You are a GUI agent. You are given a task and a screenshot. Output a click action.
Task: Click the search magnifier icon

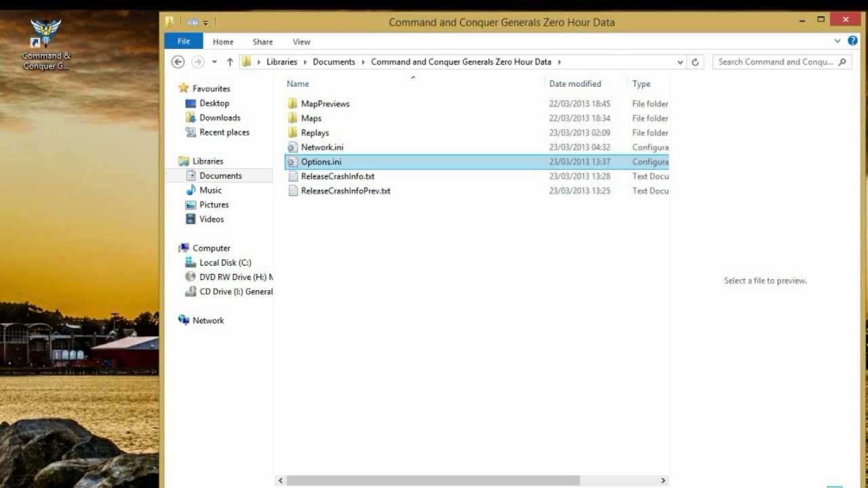[x=842, y=62]
